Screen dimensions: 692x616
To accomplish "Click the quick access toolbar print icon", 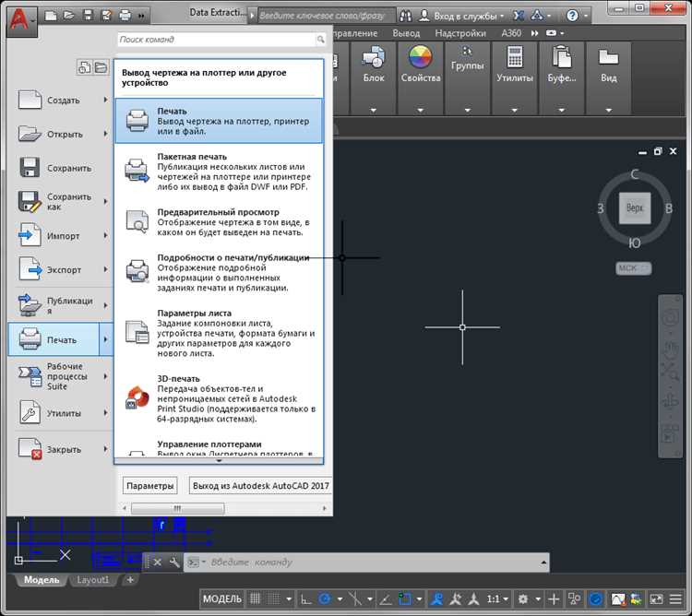I will click(x=126, y=16).
